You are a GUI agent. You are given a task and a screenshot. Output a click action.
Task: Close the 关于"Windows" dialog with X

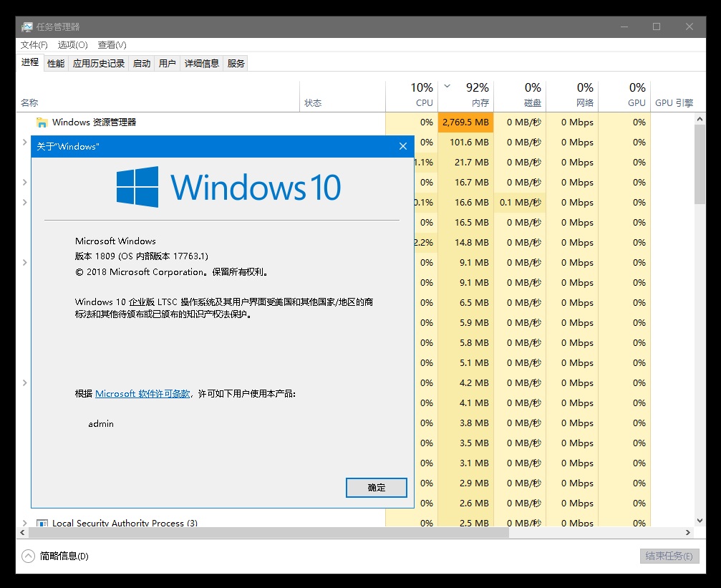point(403,146)
